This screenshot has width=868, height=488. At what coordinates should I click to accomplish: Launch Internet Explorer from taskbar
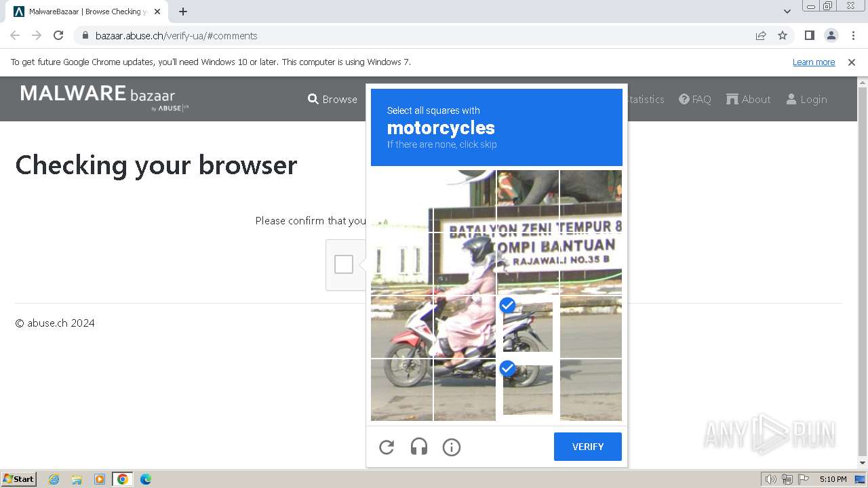coord(54,479)
